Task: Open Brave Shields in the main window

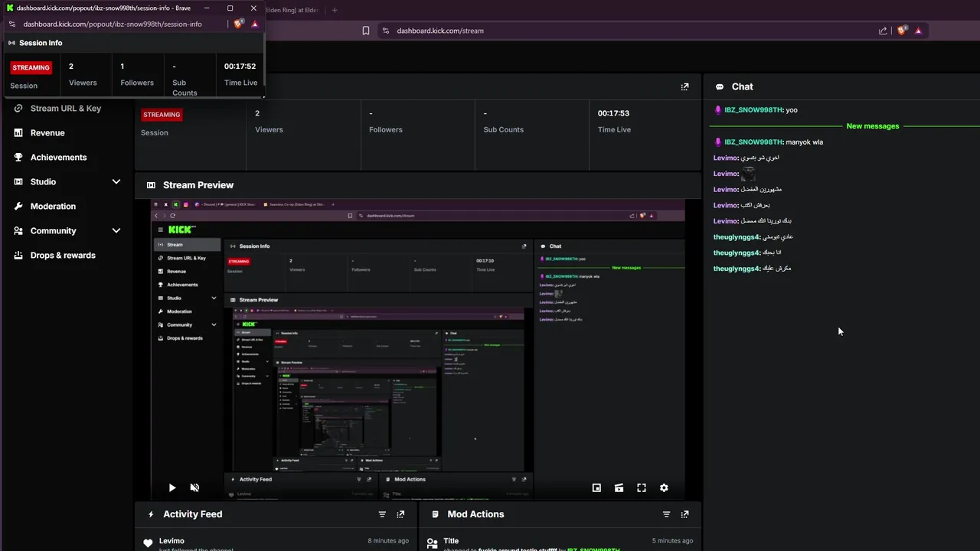Action: coord(902,31)
